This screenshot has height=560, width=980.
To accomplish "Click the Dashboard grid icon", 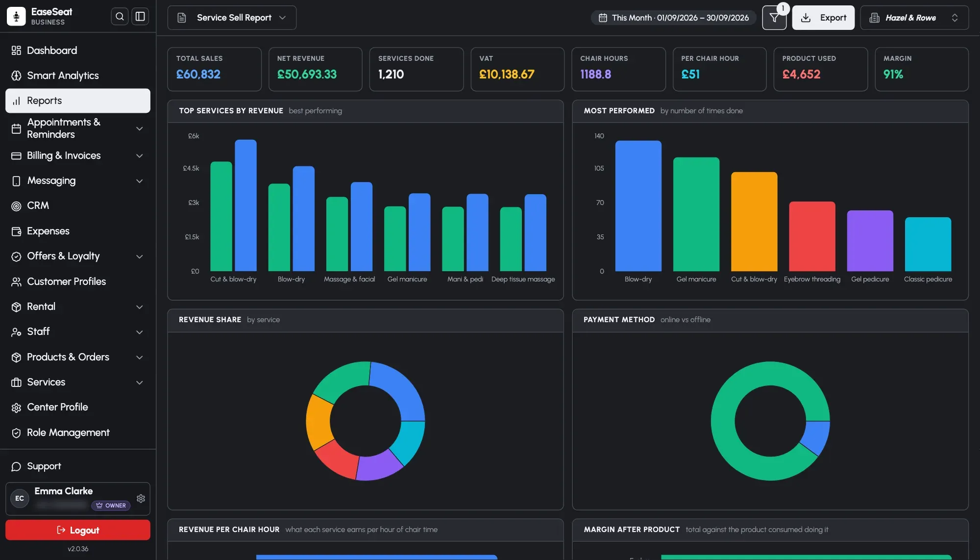I will 16,51.
